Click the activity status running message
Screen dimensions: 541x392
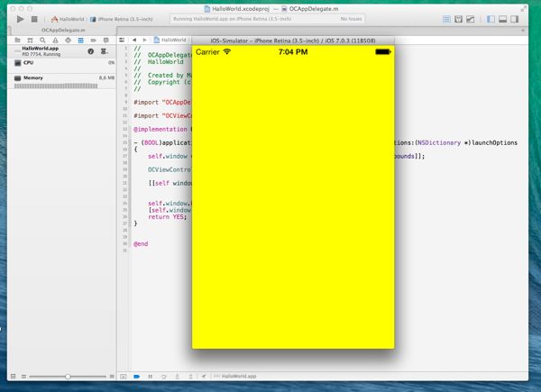233,19
